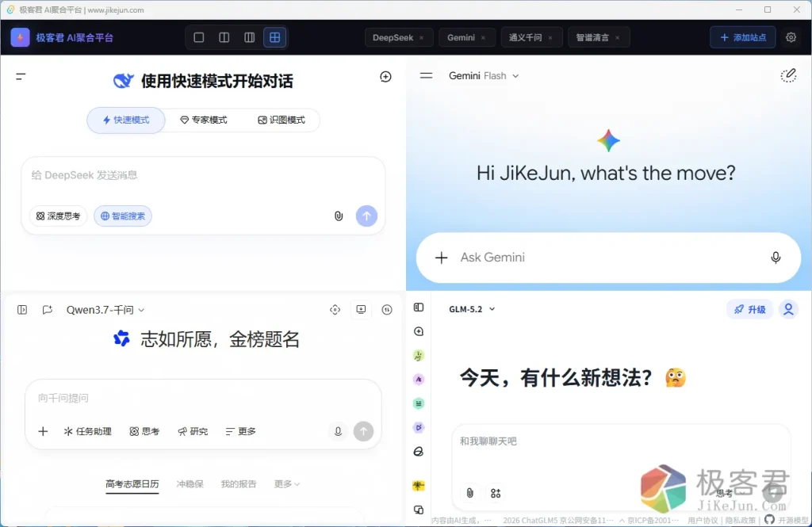
Task: Toggle 思考 option in Qwen input
Action: (144, 431)
